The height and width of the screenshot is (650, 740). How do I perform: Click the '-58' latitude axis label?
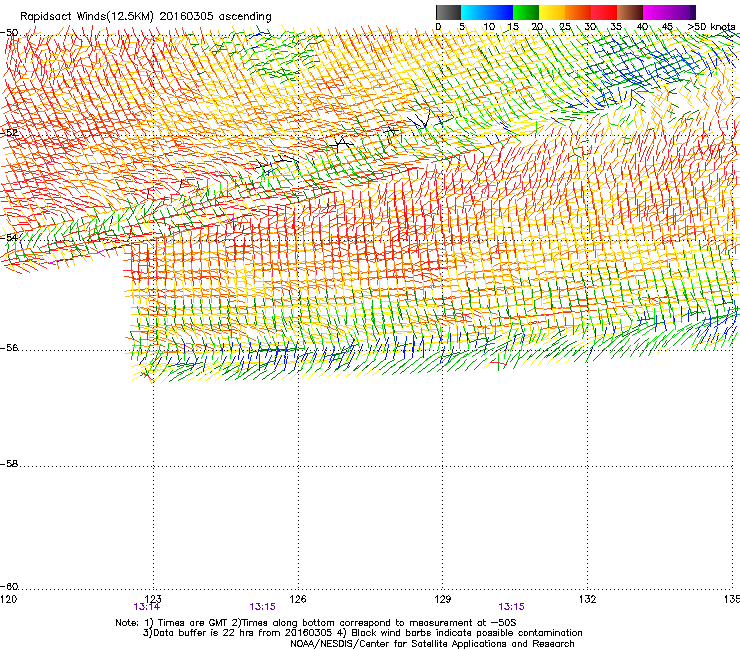coord(9,464)
